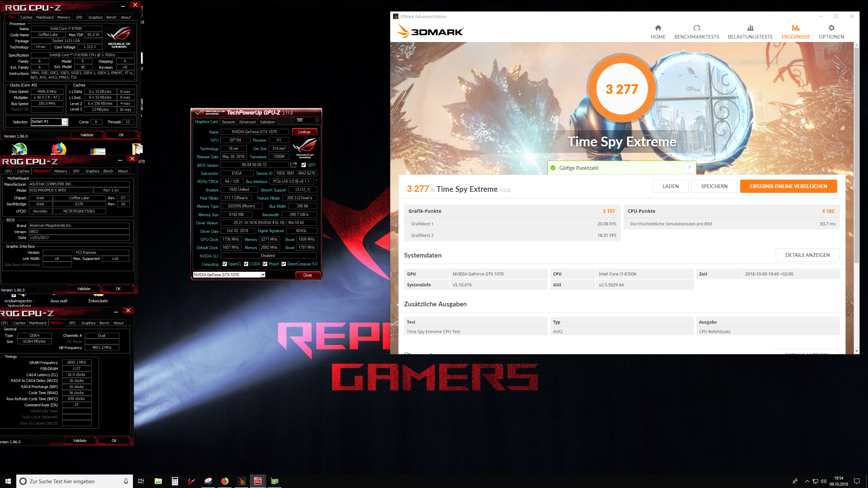Click the LADEN button in 3DMark

point(671,186)
